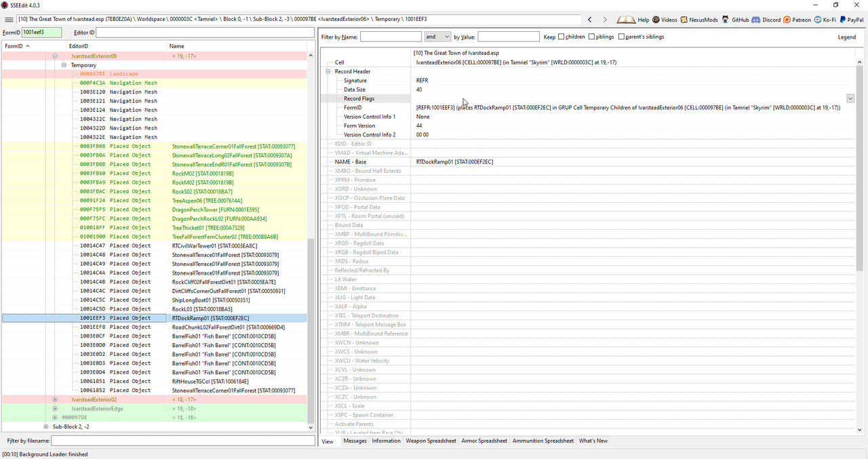This screenshot has width=868, height=459.
Task: Click the Filter by filename field
Action: coord(182,441)
